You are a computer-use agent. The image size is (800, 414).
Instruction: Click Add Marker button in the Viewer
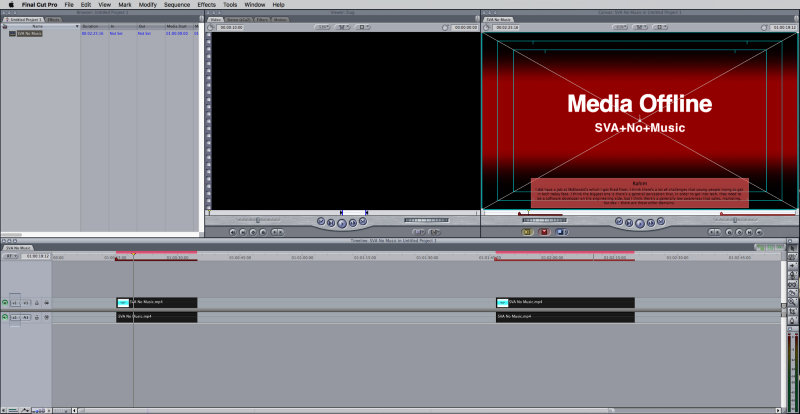pyautogui.click(x=263, y=232)
